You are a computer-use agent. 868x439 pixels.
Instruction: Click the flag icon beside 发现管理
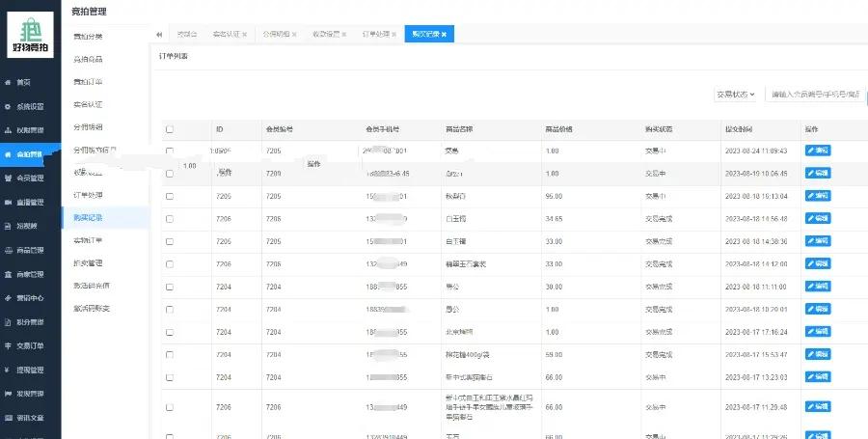[8, 394]
